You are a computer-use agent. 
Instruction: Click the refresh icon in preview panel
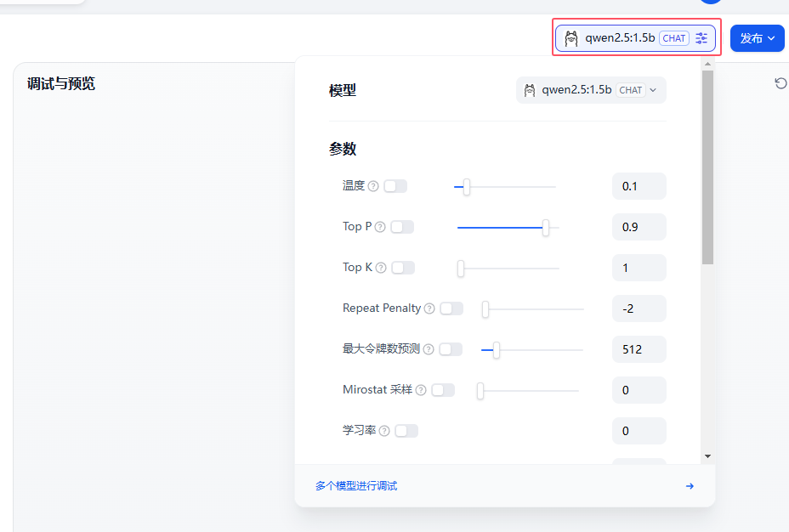click(x=780, y=83)
